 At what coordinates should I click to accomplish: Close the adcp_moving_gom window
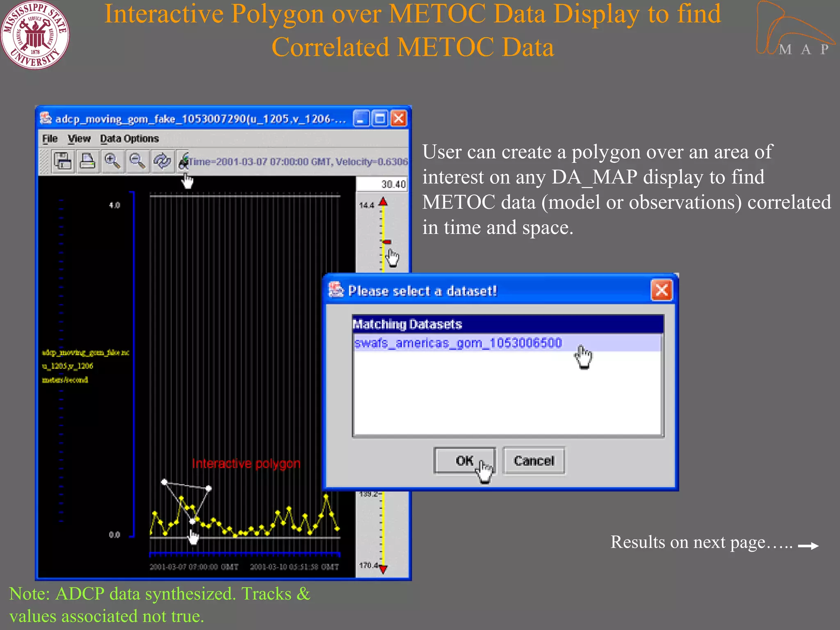point(399,119)
